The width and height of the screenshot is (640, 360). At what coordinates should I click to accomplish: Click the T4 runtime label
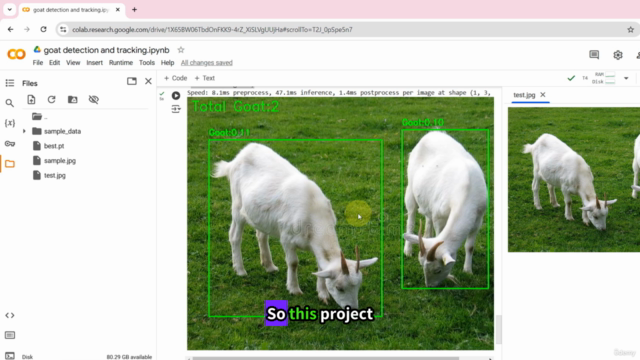[585, 78]
